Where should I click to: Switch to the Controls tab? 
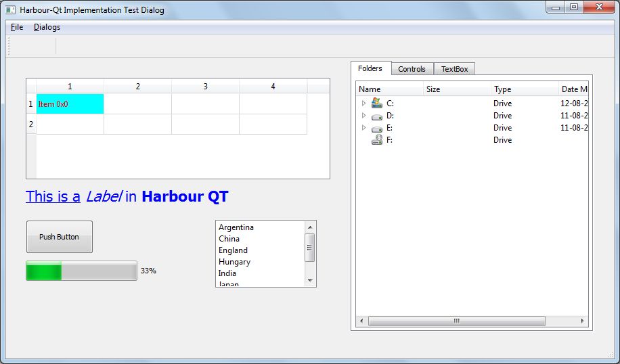412,69
